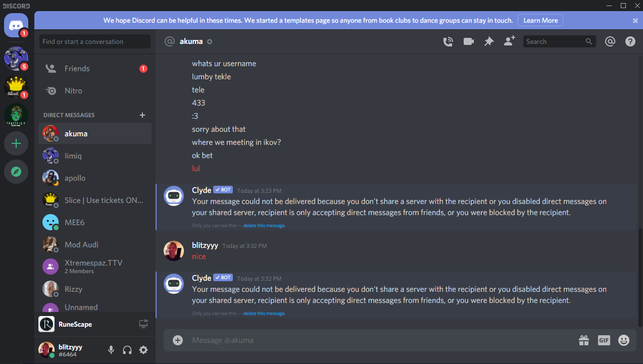Add a server with the plus button
This screenshot has height=364, width=643.
coord(16,144)
